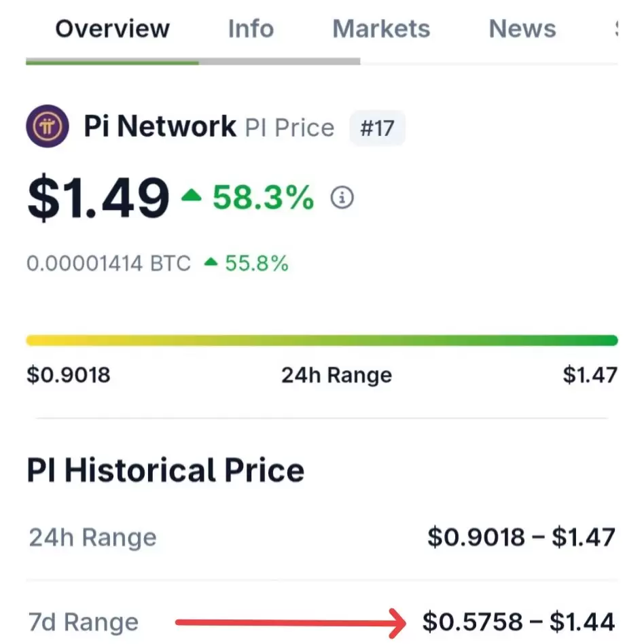Click the red arrow pointing to 7d range

(291, 623)
